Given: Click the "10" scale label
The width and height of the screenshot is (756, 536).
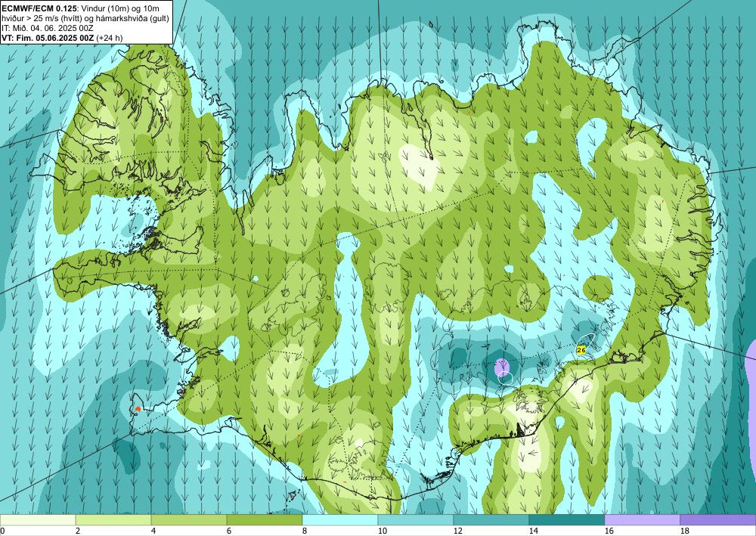Looking at the screenshot, I should coord(382,531).
